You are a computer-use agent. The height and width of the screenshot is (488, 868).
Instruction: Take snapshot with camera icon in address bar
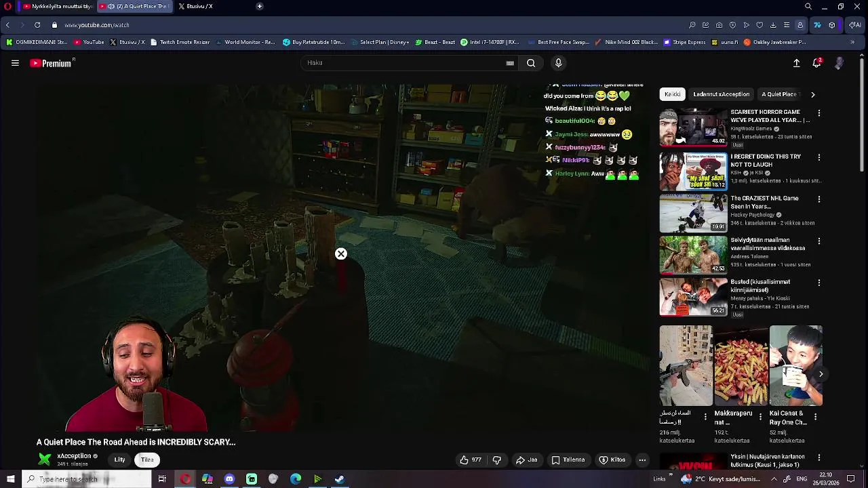coord(719,25)
